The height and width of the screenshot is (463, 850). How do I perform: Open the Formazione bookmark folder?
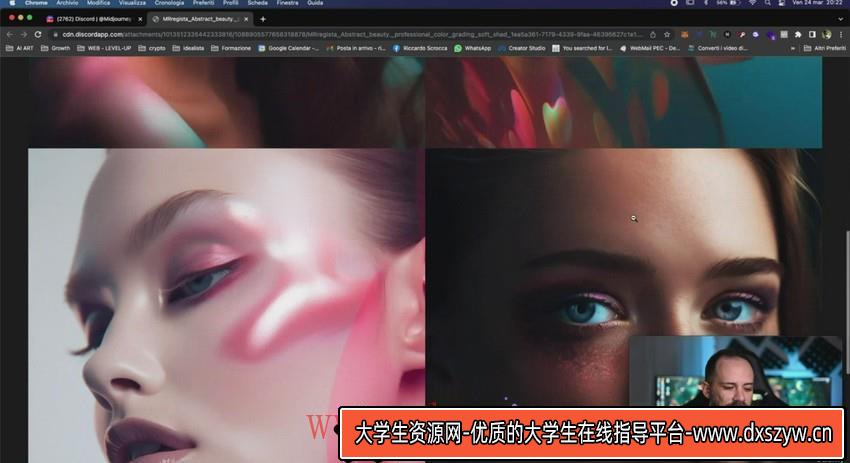point(231,48)
